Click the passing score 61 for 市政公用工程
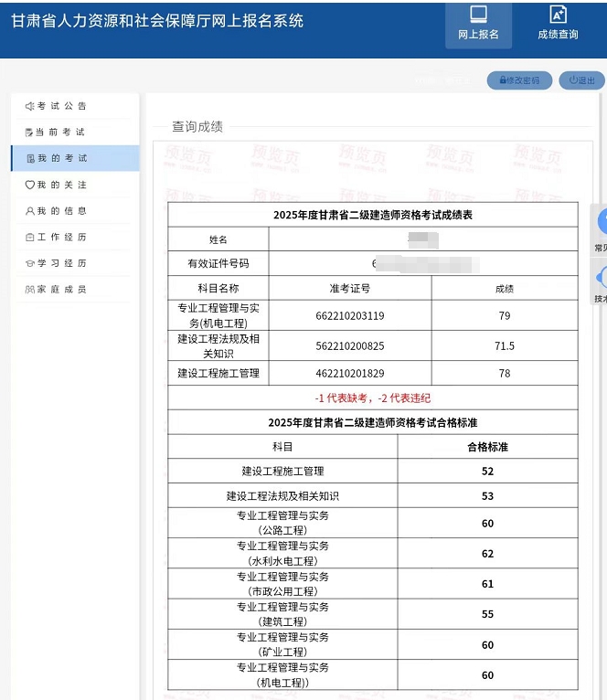The height and width of the screenshot is (700, 607). (x=488, y=584)
